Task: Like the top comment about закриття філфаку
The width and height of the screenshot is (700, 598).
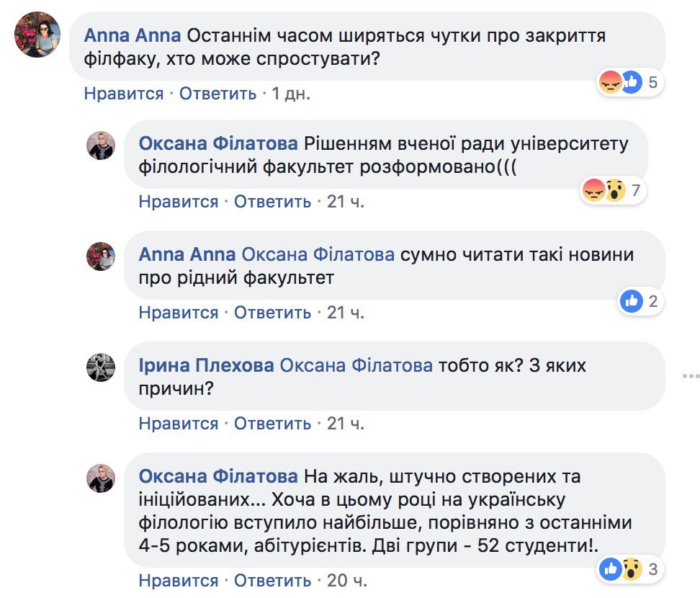Action: [124, 94]
